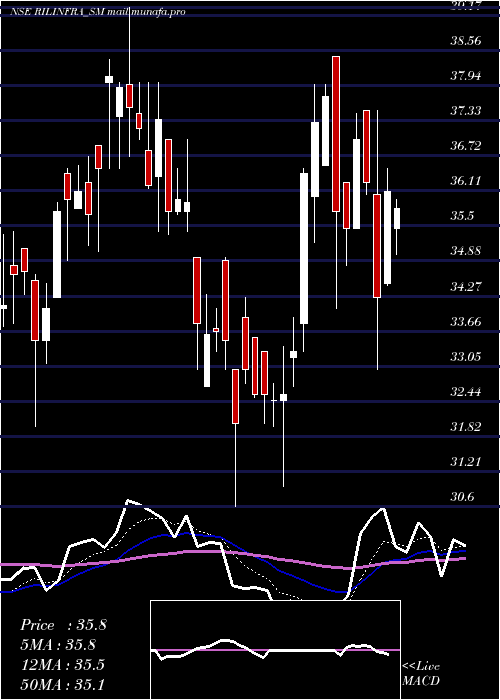Click the 33.05 price axis label
The height and width of the screenshot is (700, 500).
click(466, 356)
